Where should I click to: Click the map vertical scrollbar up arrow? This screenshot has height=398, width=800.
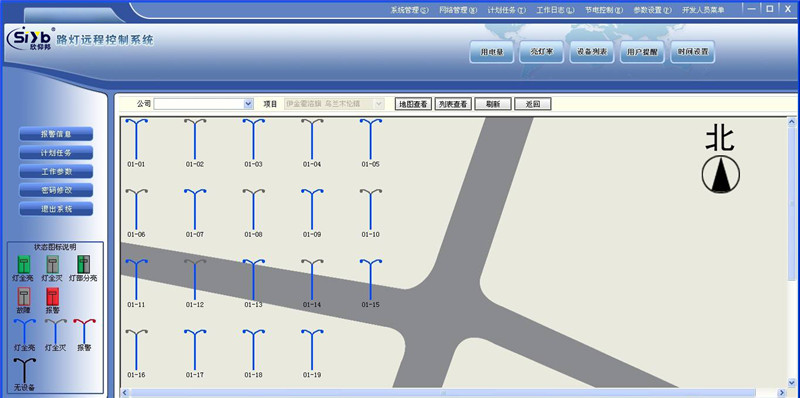[792, 122]
